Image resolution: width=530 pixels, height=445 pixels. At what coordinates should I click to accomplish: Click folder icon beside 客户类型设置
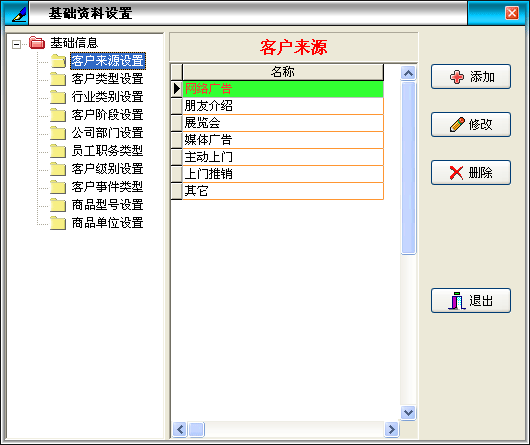coord(58,79)
